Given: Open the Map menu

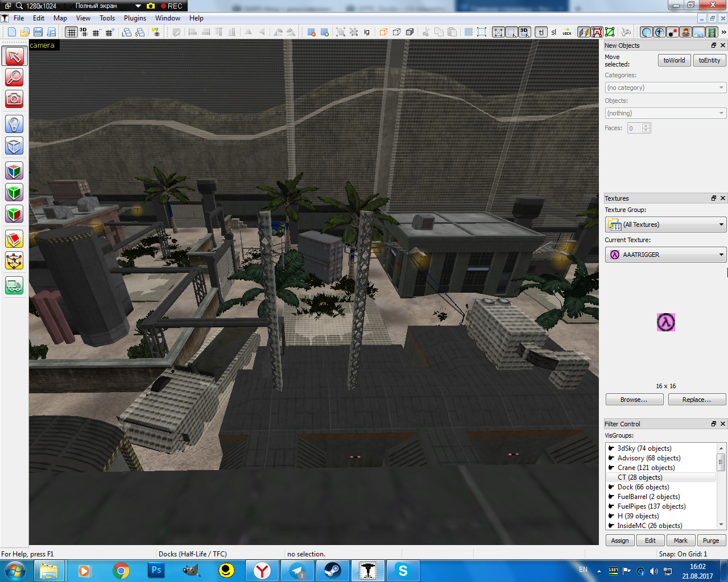Looking at the screenshot, I should click(60, 18).
